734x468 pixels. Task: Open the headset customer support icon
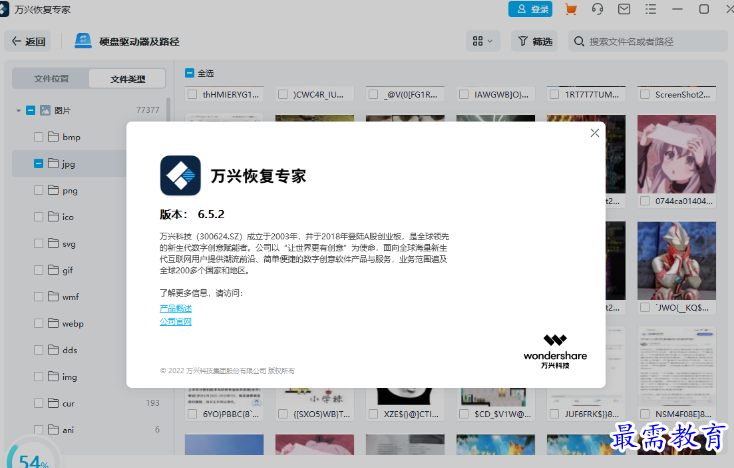[x=597, y=9]
